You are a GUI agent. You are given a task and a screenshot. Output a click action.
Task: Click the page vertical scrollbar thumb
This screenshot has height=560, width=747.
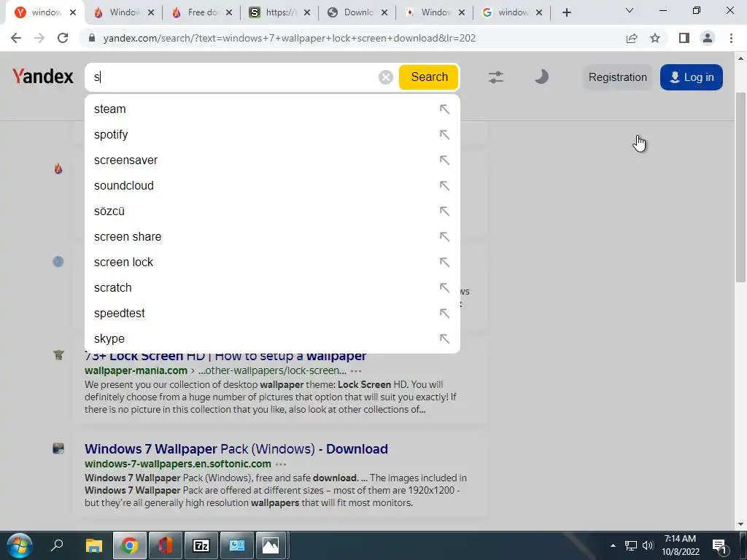tap(741, 187)
